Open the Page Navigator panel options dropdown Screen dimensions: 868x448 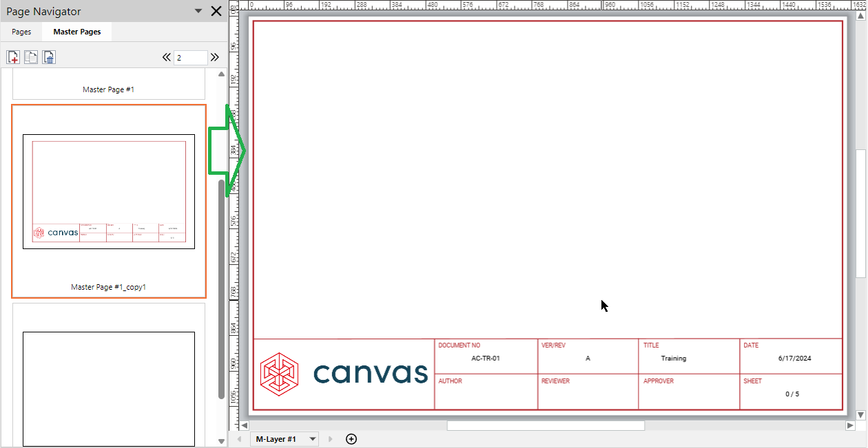pyautogui.click(x=198, y=11)
